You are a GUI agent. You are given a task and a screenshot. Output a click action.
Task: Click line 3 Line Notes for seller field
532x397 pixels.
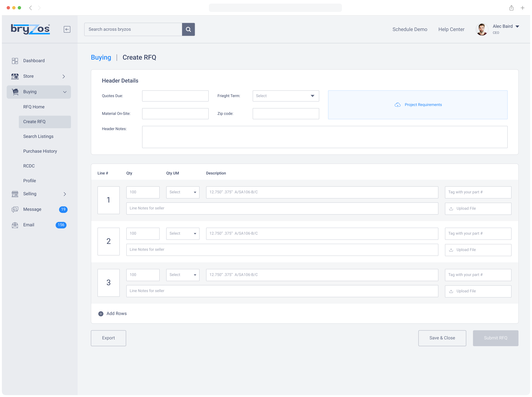pos(282,291)
